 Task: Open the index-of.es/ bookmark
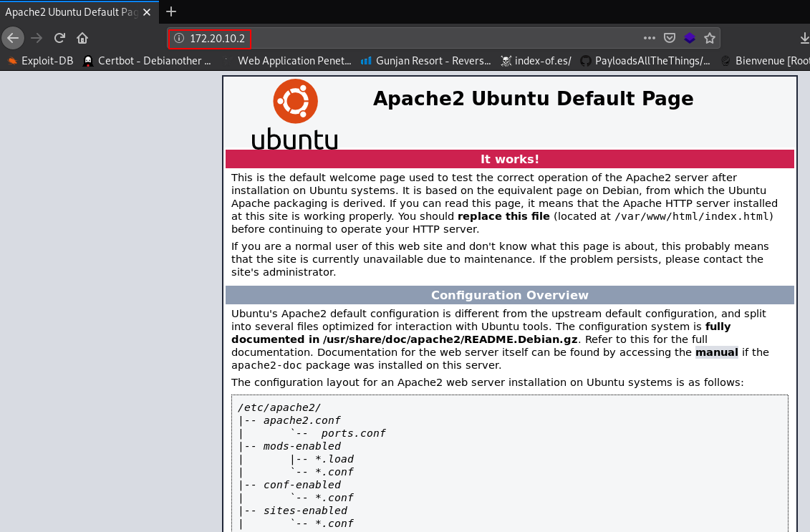coord(536,61)
